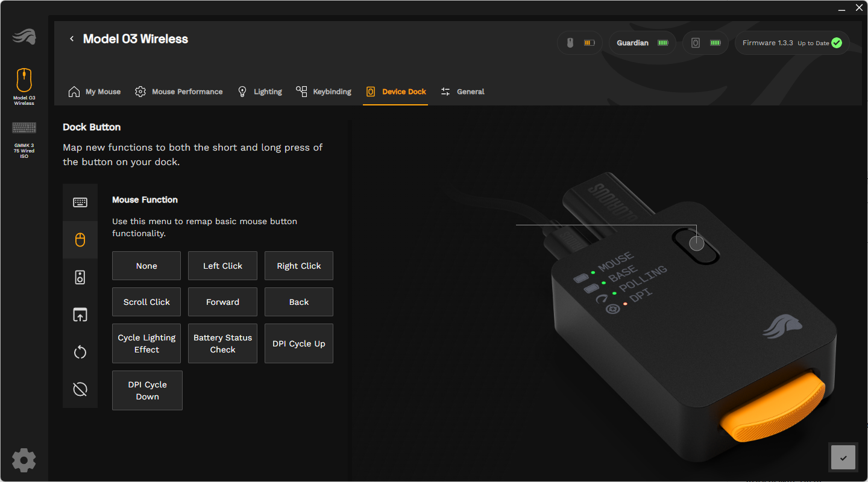Screen dimensions: 868x482
Task: Click the Firmware 1.3.3 Up to Date badge
Action: 792,43
